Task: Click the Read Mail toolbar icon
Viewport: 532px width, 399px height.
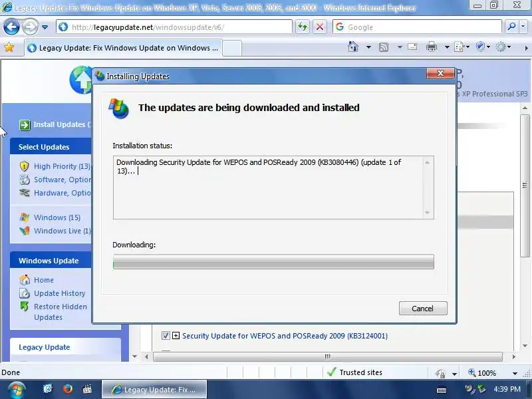Action: (412, 47)
